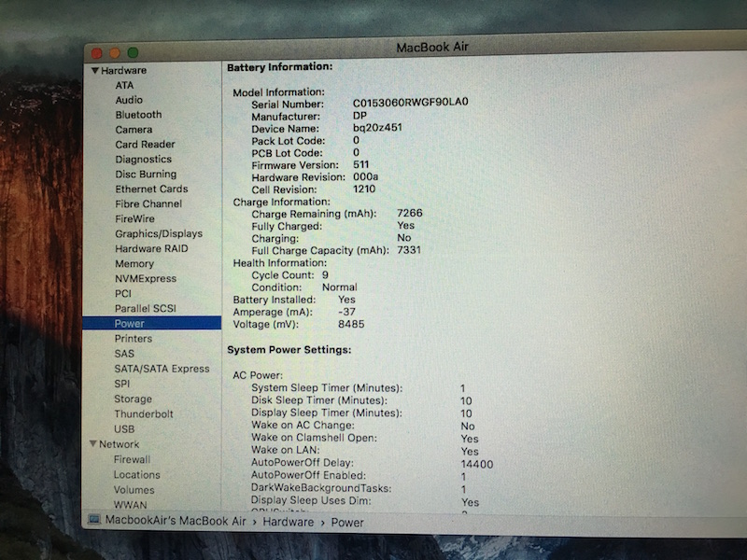The height and width of the screenshot is (560, 747).
Task: Click the Firmware Version value 511
Action: [x=360, y=165]
